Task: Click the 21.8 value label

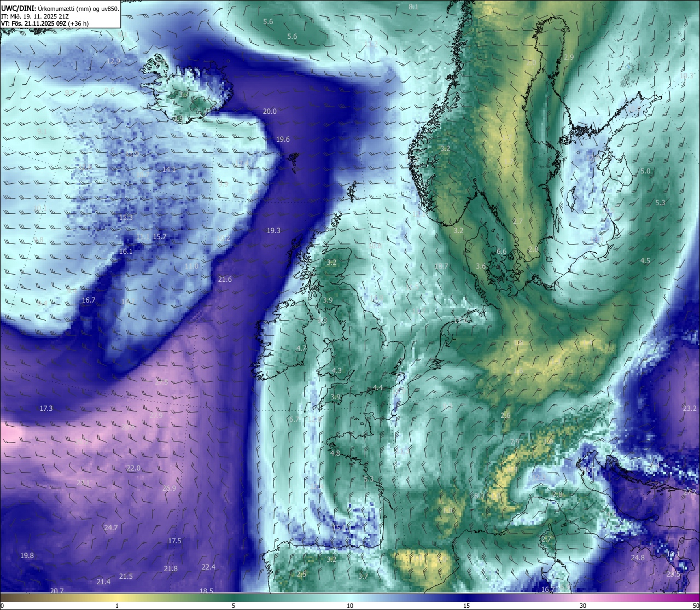Action: click(171, 568)
